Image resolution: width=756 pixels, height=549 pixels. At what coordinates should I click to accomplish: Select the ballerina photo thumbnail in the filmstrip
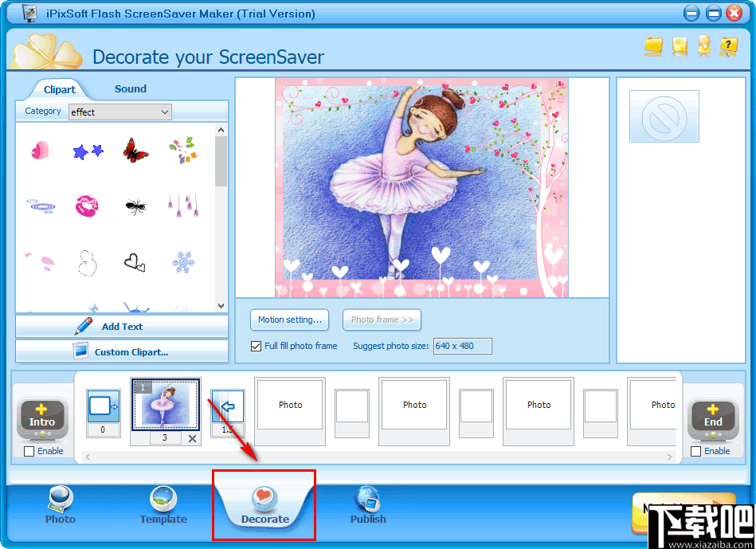click(165, 405)
